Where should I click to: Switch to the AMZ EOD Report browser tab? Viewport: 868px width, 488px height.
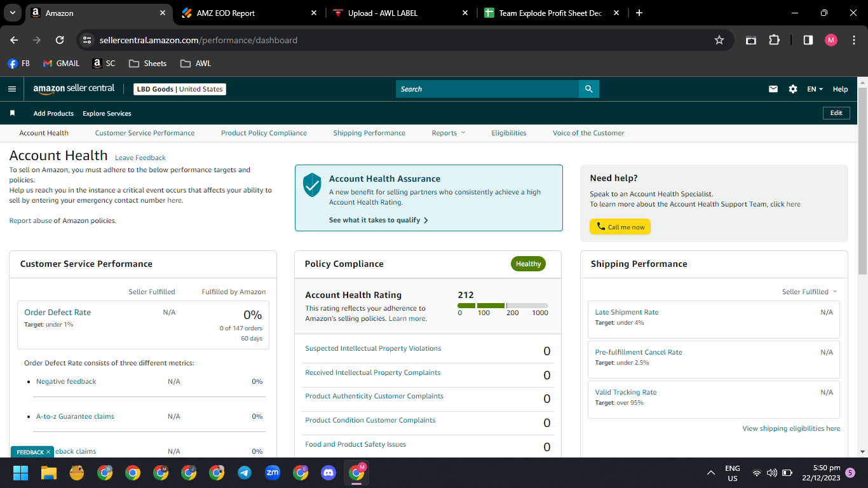pyautogui.click(x=249, y=13)
